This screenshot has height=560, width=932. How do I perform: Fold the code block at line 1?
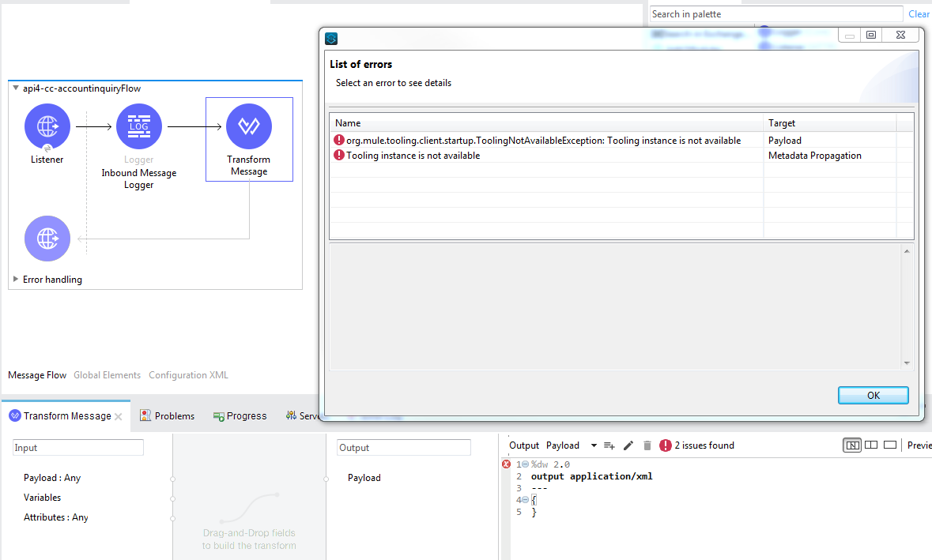[x=525, y=464]
